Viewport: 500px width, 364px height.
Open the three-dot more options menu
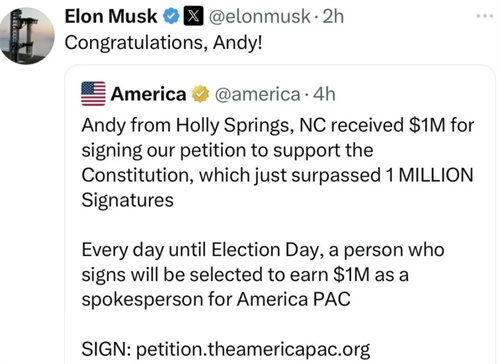(x=485, y=16)
